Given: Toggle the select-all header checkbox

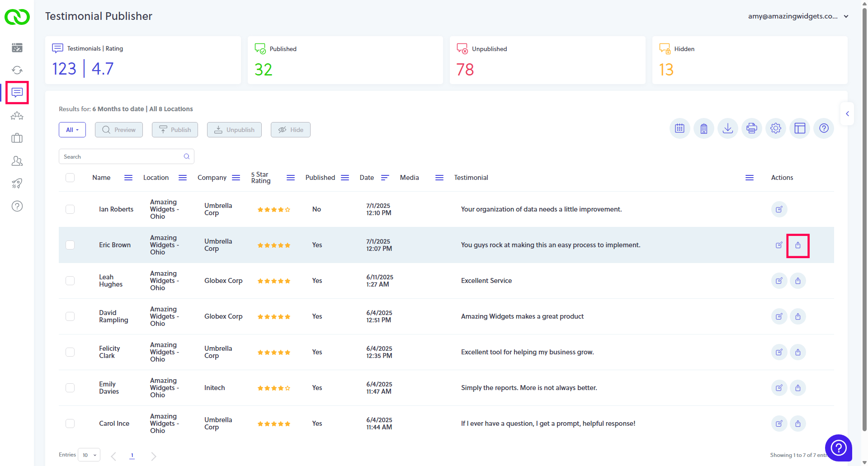Looking at the screenshot, I should [x=70, y=178].
